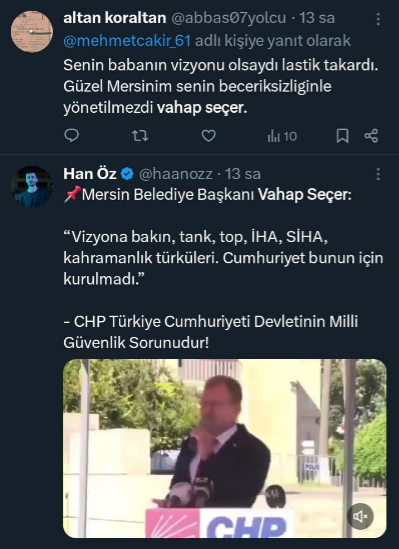The height and width of the screenshot is (549, 399).
Task: Retweet altan koraltan's post
Action: pos(140,135)
